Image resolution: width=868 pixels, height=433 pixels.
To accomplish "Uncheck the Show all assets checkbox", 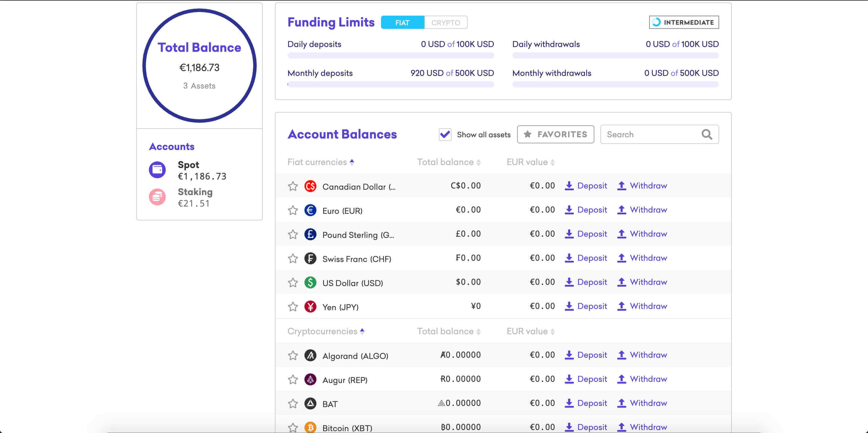I will (x=445, y=134).
